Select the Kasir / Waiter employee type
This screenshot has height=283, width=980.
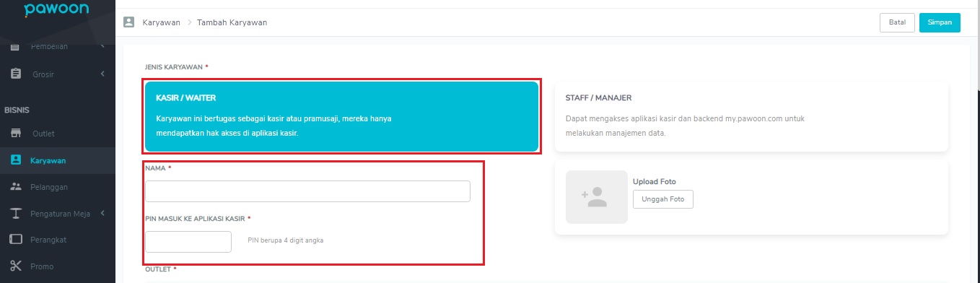point(342,117)
